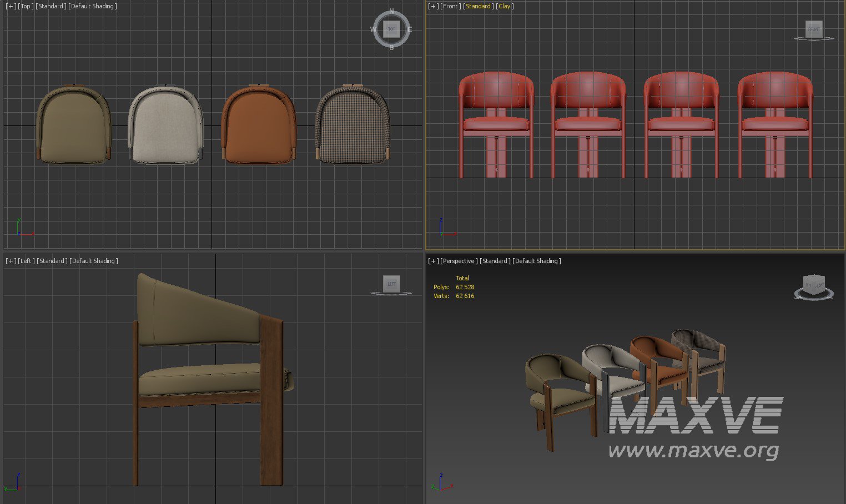846x504 pixels.
Task: Click the [Standard] label in the Front viewport
Action: (x=478, y=6)
